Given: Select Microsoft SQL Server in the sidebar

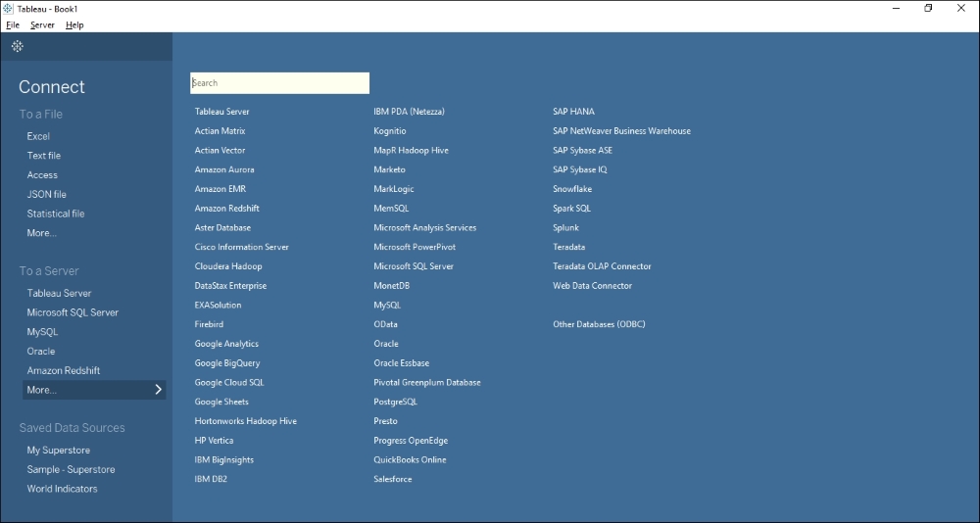Looking at the screenshot, I should point(73,312).
